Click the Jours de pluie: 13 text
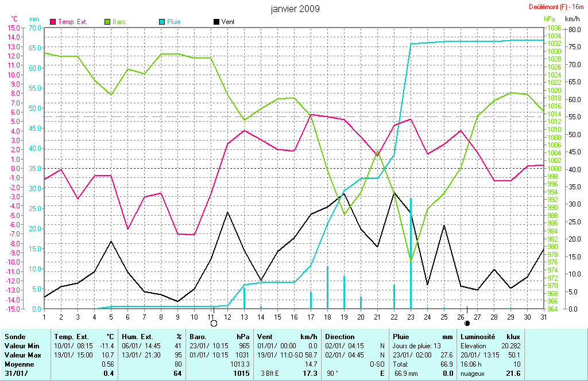Viewport: 588px width, 381px height. (417, 346)
